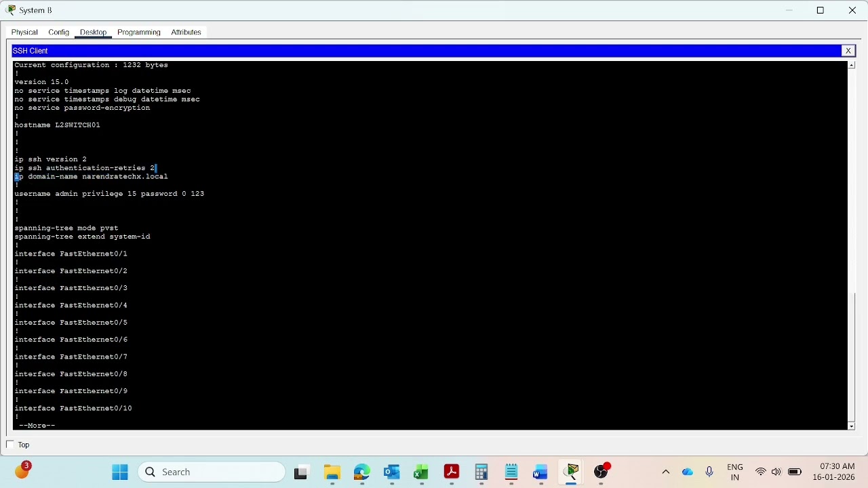Click the ip ssh version 2 line
The height and width of the screenshot is (488, 868).
pyautogui.click(x=50, y=159)
